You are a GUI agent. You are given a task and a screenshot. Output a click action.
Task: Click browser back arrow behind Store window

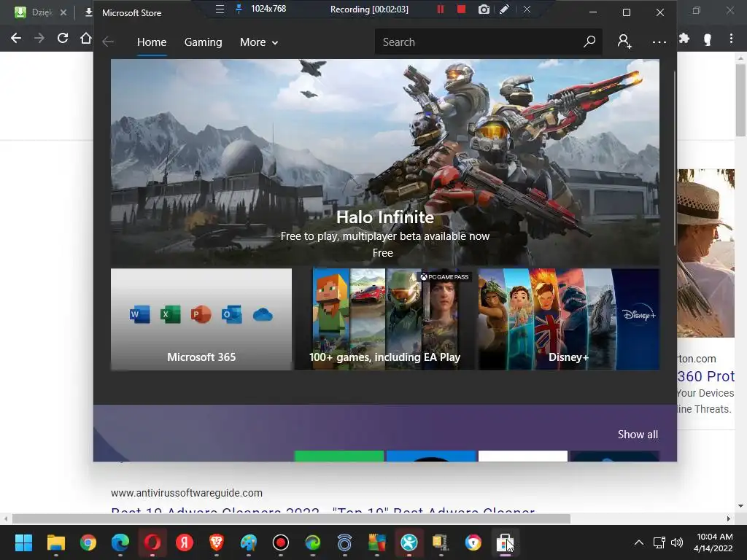16,38
